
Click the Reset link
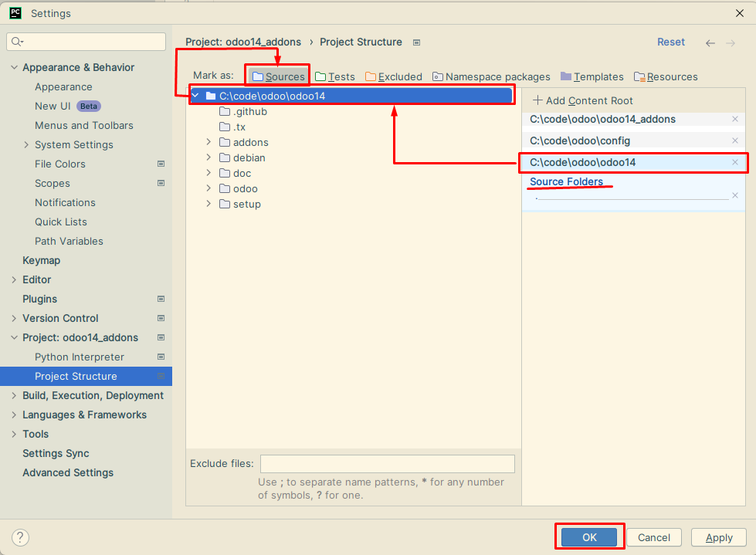[670, 42]
